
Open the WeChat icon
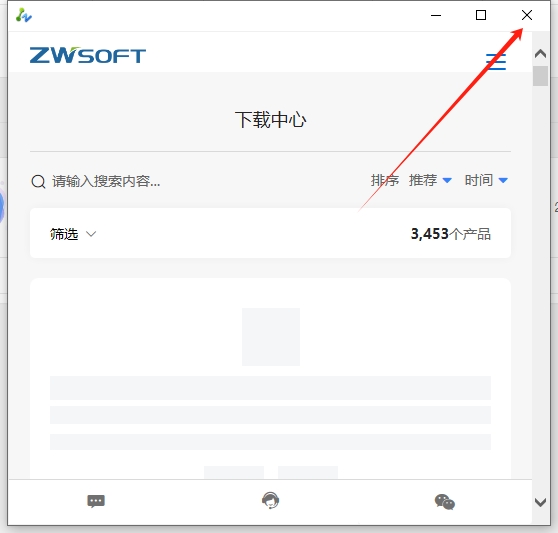[x=444, y=502]
